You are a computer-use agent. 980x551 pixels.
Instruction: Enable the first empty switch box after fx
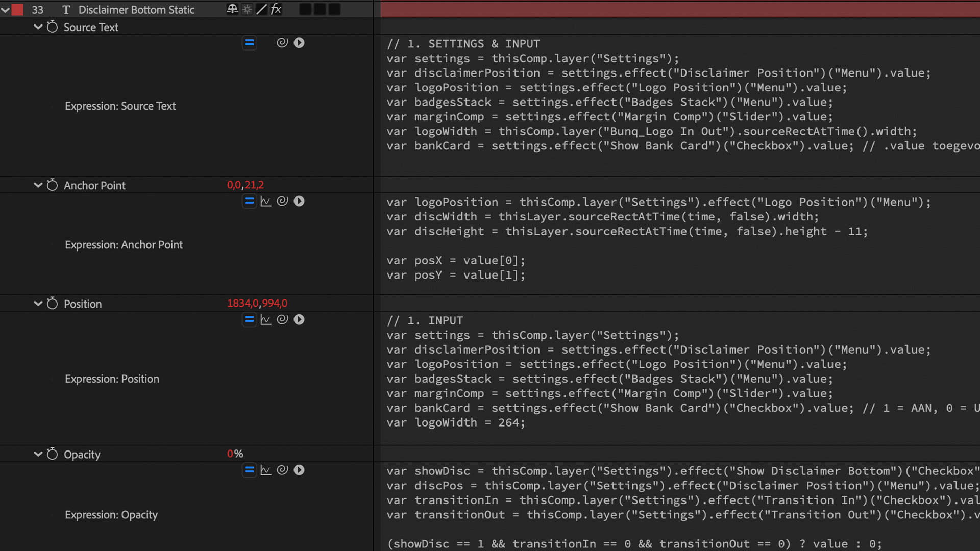click(305, 9)
